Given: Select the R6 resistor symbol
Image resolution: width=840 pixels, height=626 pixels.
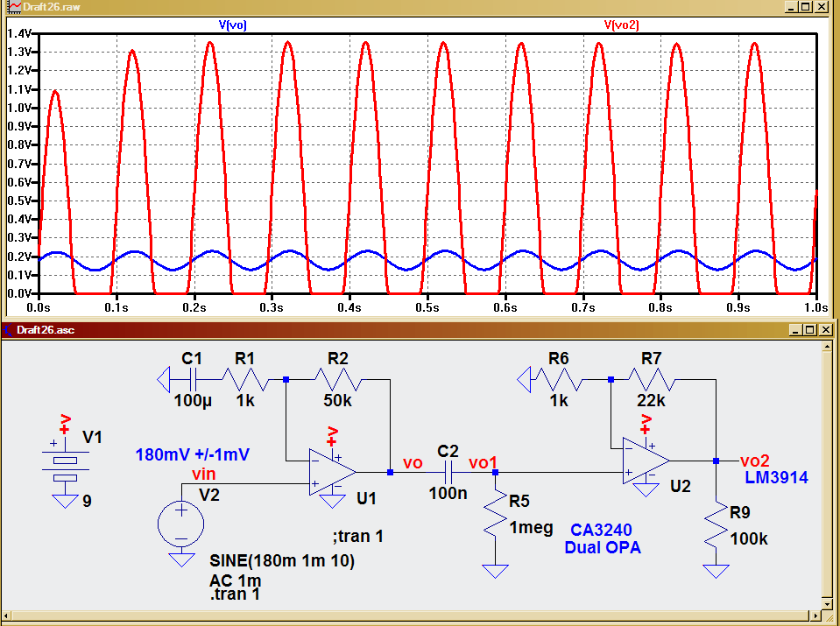Looking at the screenshot, I should coord(558,380).
